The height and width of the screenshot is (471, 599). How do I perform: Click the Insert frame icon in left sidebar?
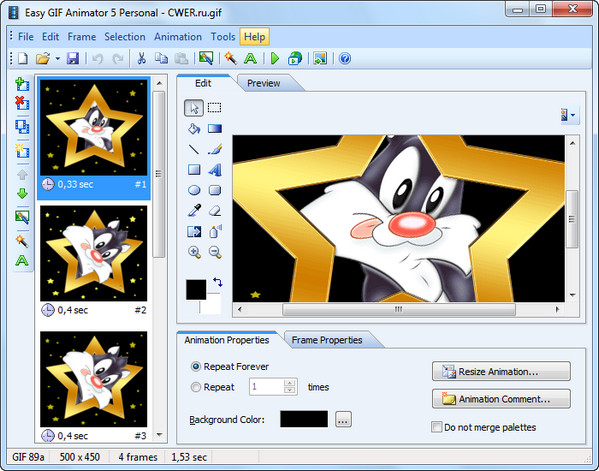(22, 84)
